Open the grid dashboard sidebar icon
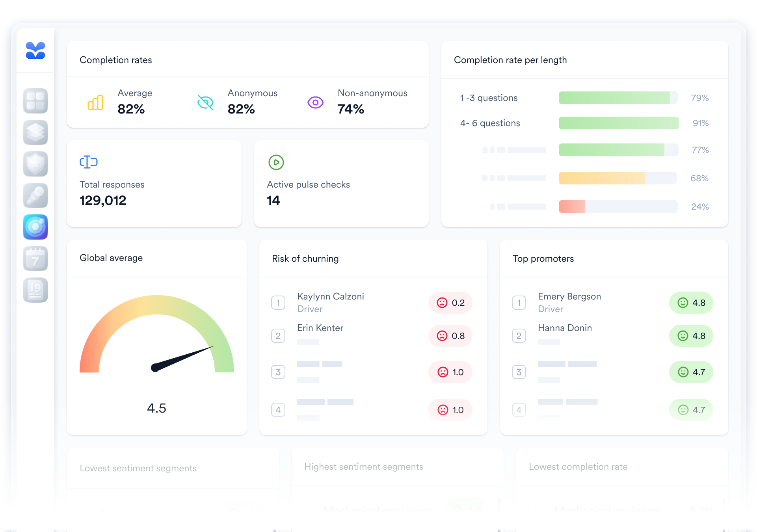The image size is (757, 532). [35, 101]
